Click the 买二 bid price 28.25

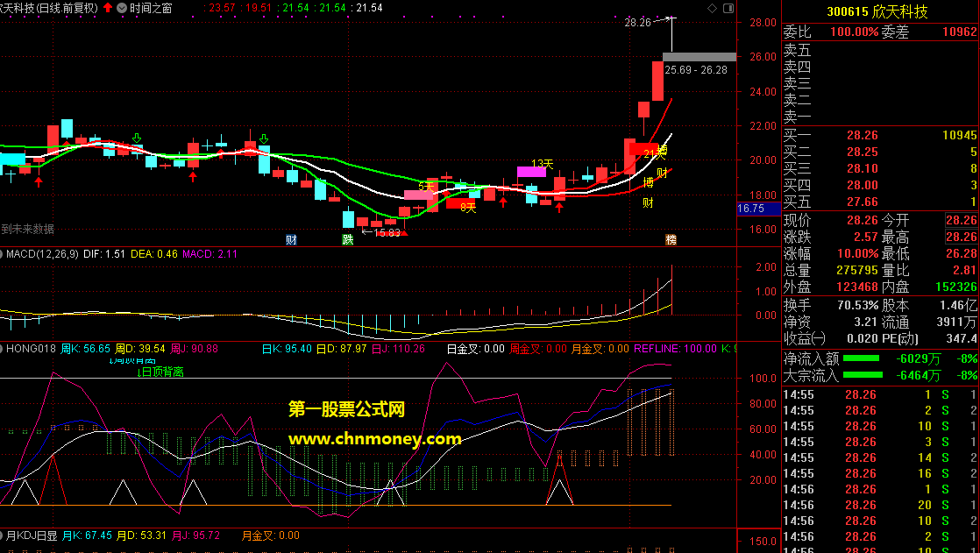pos(863,152)
